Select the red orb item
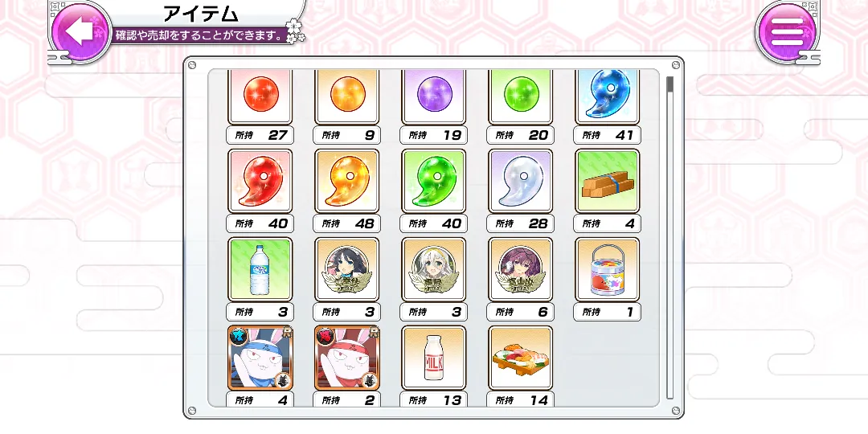 coord(260,97)
